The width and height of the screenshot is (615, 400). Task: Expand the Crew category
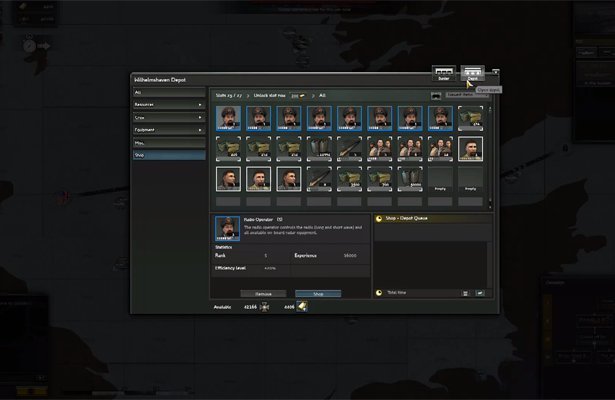[x=169, y=116]
